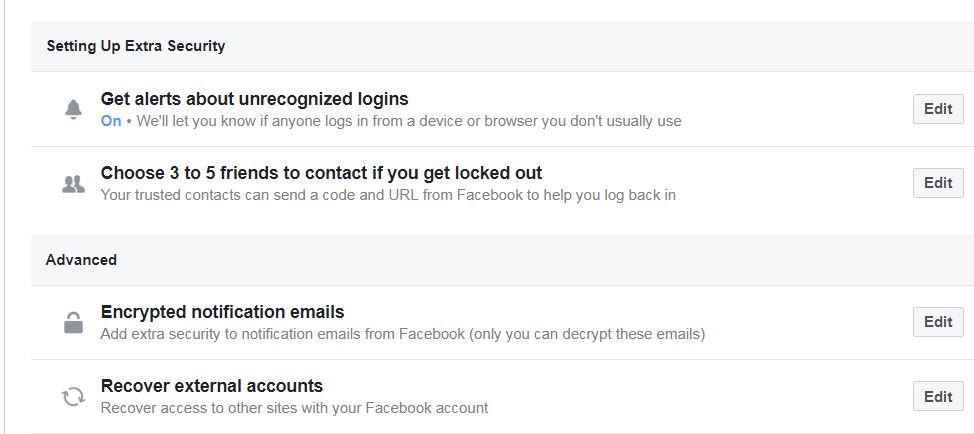Click the circular arrows recover accounts icon

tap(73, 396)
